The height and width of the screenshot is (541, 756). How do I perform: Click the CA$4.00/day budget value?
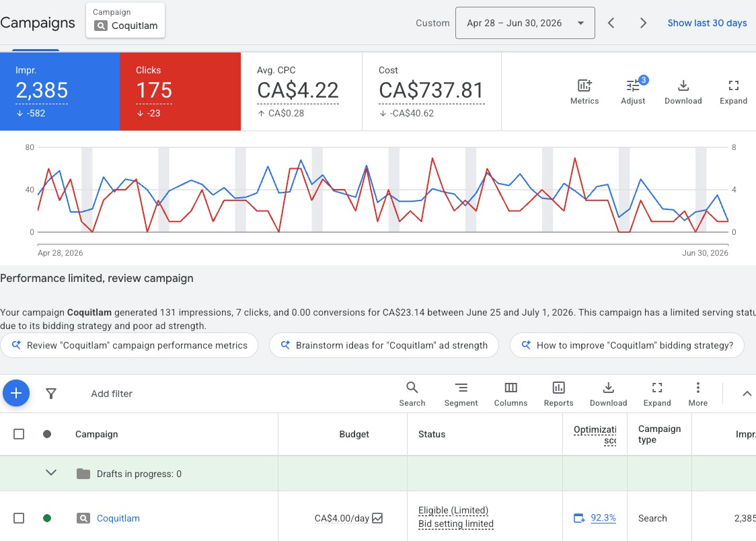tap(342, 518)
